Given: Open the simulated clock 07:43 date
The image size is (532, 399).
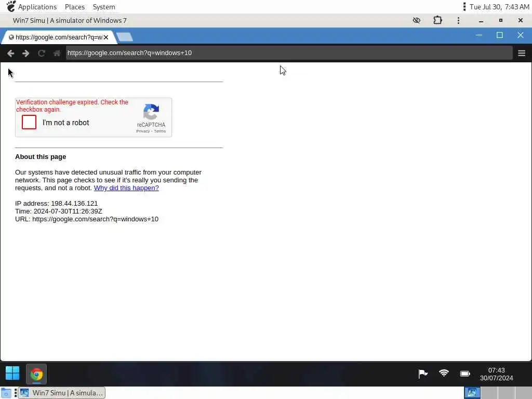Looking at the screenshot, I should pos(496,374).
